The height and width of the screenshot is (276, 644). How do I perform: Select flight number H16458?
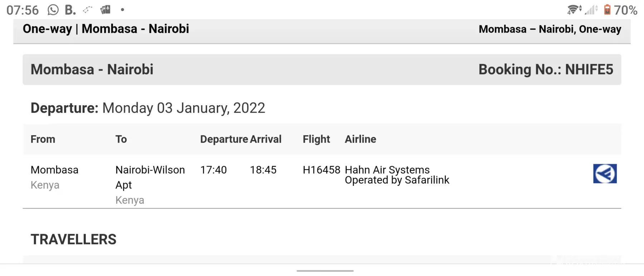(x=321, y=170)
